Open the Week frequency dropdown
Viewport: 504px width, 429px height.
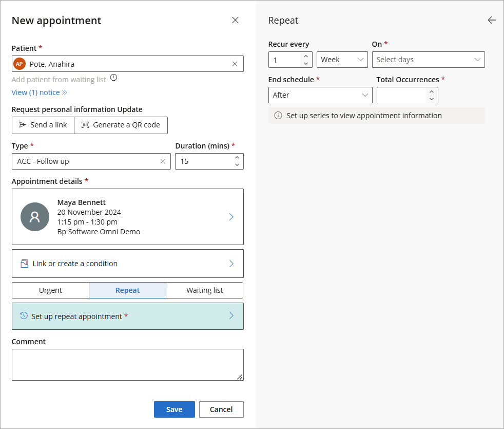[x=342, y=60]
